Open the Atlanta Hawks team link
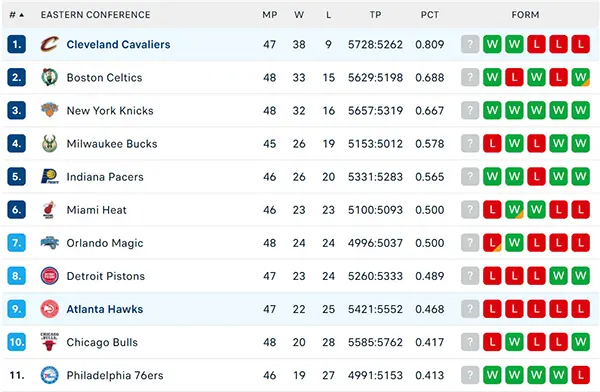600x392 pixels. (x=105, y=309)
